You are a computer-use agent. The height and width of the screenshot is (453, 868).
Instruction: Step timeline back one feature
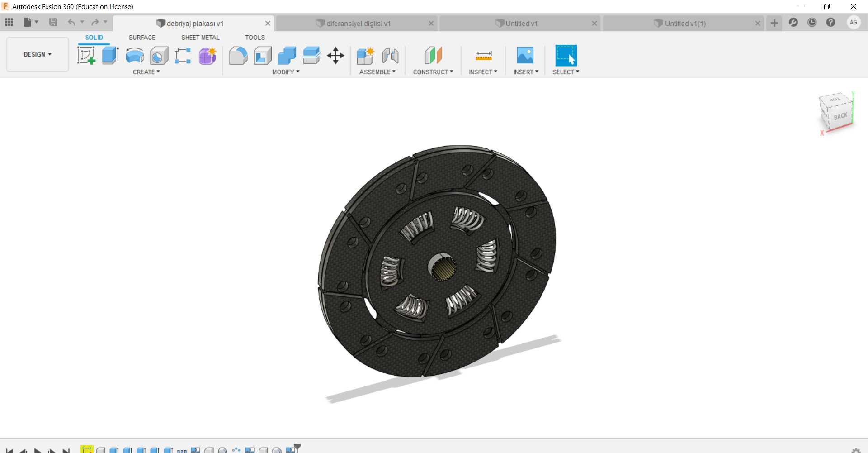[24, 451]
